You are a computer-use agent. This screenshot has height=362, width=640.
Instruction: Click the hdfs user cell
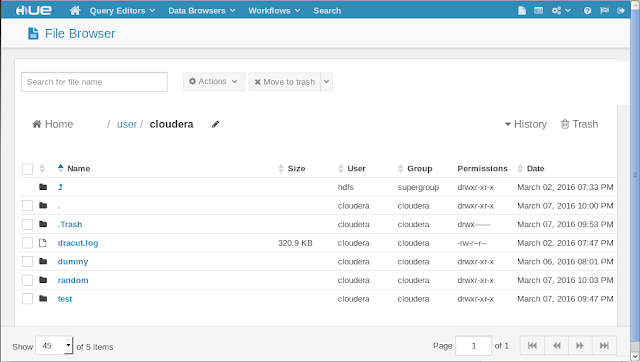[345, 187]
